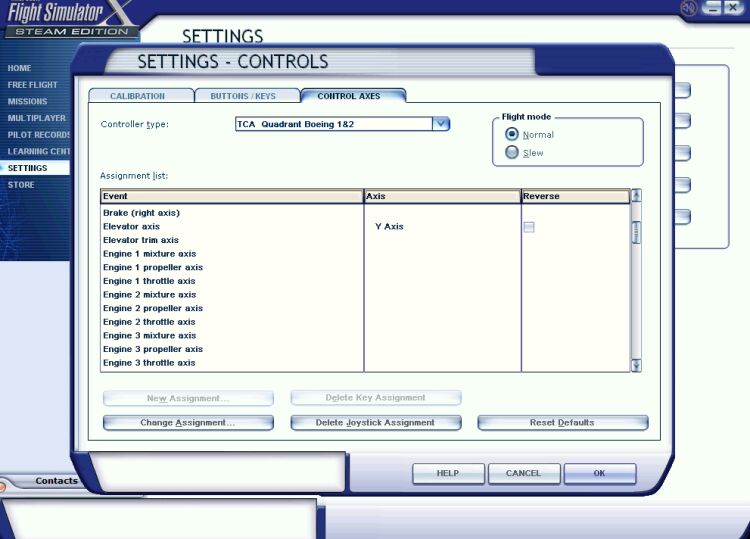This screenshot has height=539, width=750.
Task: Click Delete Joystick Assignment button
Action: (x=375, y=423)
